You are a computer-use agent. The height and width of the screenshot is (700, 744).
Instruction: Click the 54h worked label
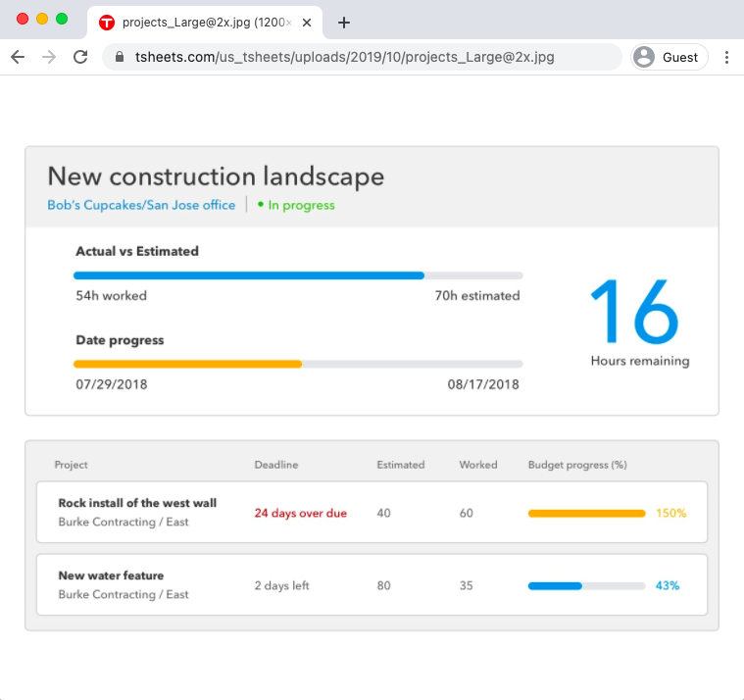click(112, 296)
